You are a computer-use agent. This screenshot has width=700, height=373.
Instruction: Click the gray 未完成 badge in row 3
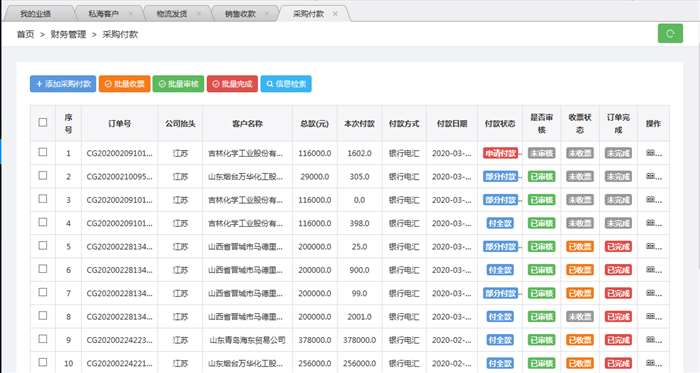coord(618,199)
